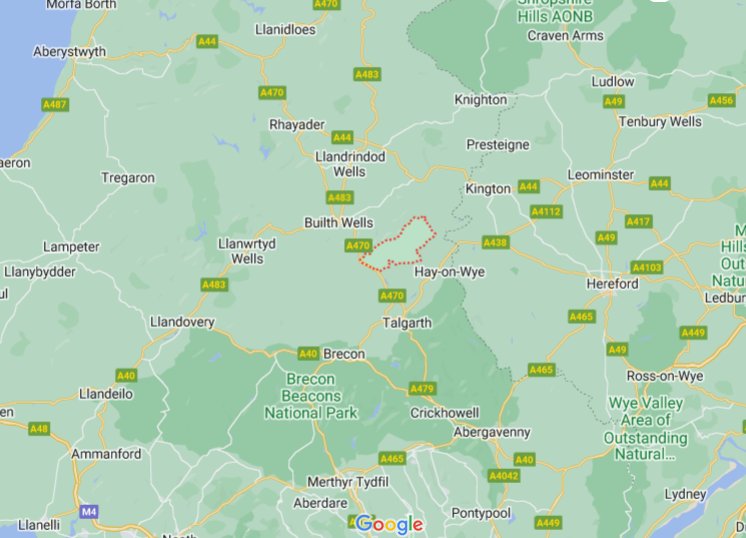Click the Aberystwyth town label

69,51
